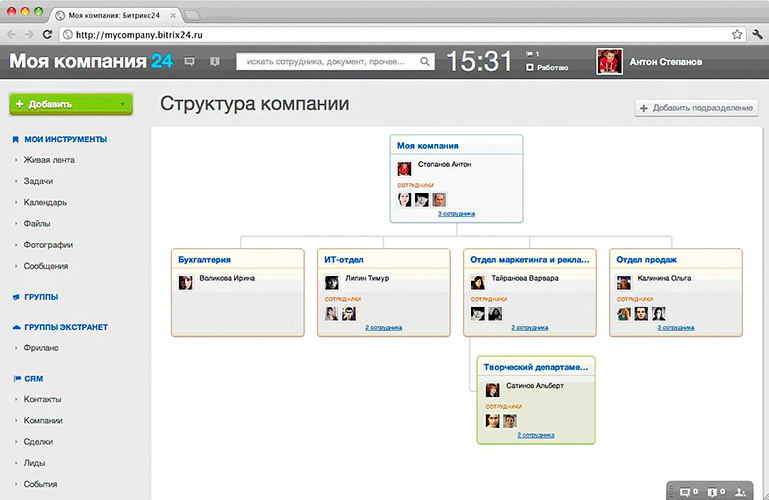Click Липин Тимур avatar in ИТ-отдел
This screenshot has width=769, height=500.
[332, 282]
